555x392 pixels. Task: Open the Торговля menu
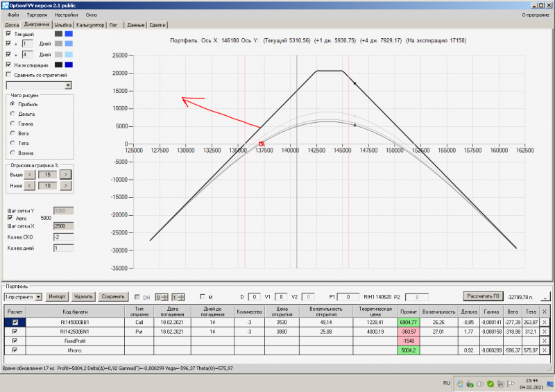pyautogui.click(x=37, y=15)
